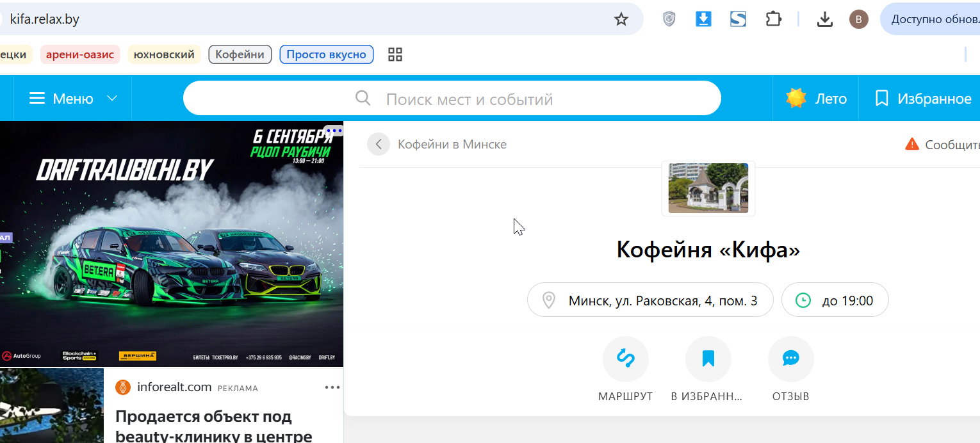980x443 pixels.
Task: Show browser downloads tray
Action: [x=825, y=20]
